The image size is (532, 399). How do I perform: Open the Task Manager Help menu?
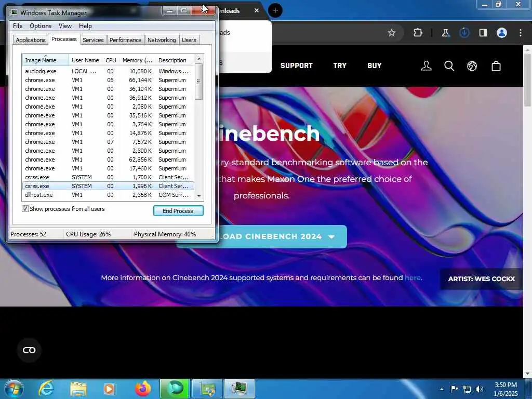(85, 26)
